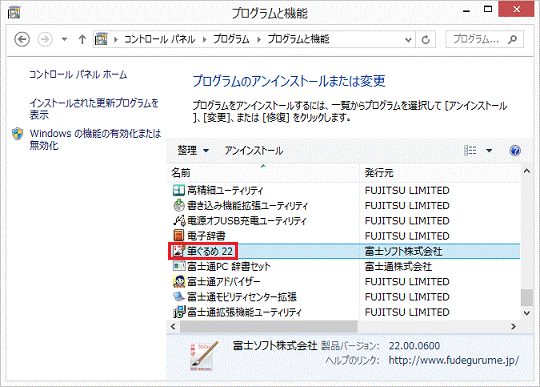Click the shield icon beside Windows の機能
Image resolution: width=540 pixels, height=387 pixels.
pyautogui.click(x=18, y=134)
